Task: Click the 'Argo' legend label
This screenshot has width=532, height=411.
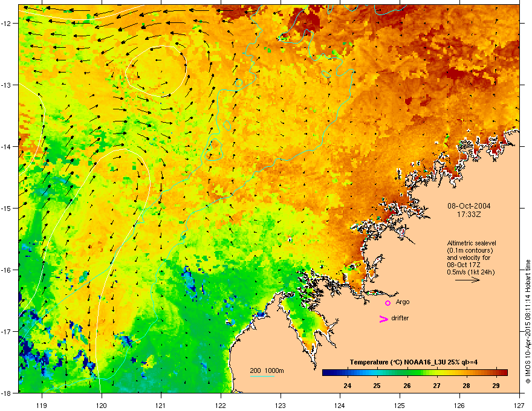Action: pos(403,302)
